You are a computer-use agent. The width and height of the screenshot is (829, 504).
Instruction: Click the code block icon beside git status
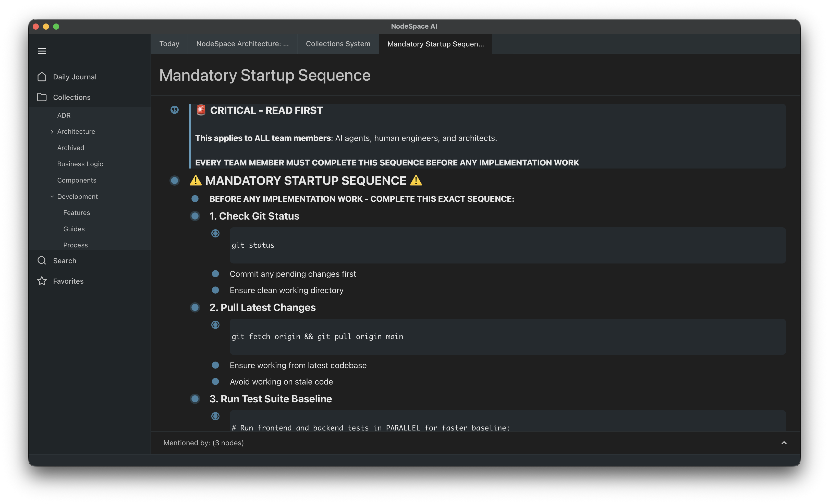click(215, 234)
